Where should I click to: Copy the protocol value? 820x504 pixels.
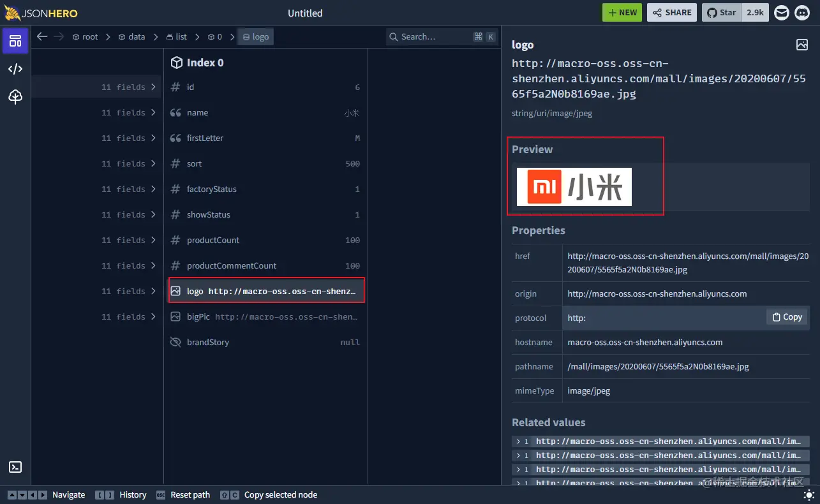coord(787,317)
